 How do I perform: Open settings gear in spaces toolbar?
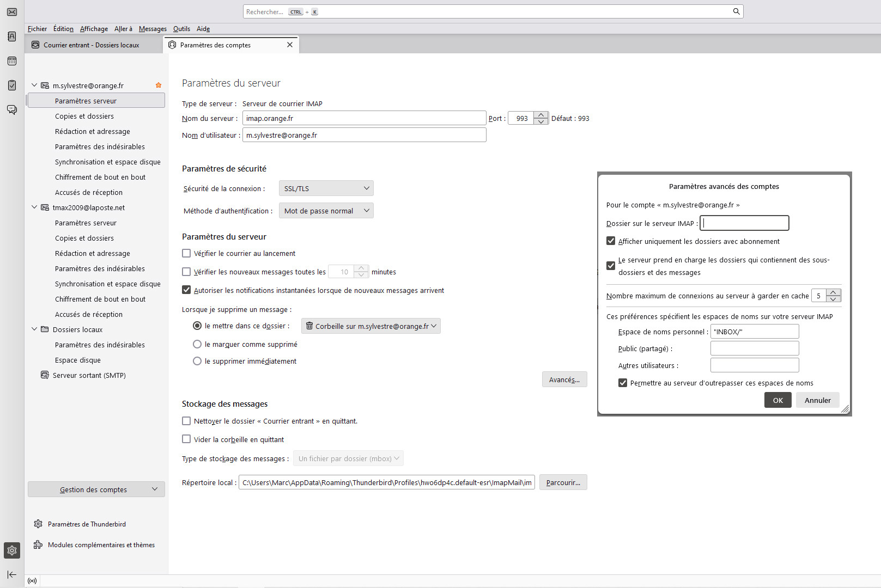coord(12,550)
